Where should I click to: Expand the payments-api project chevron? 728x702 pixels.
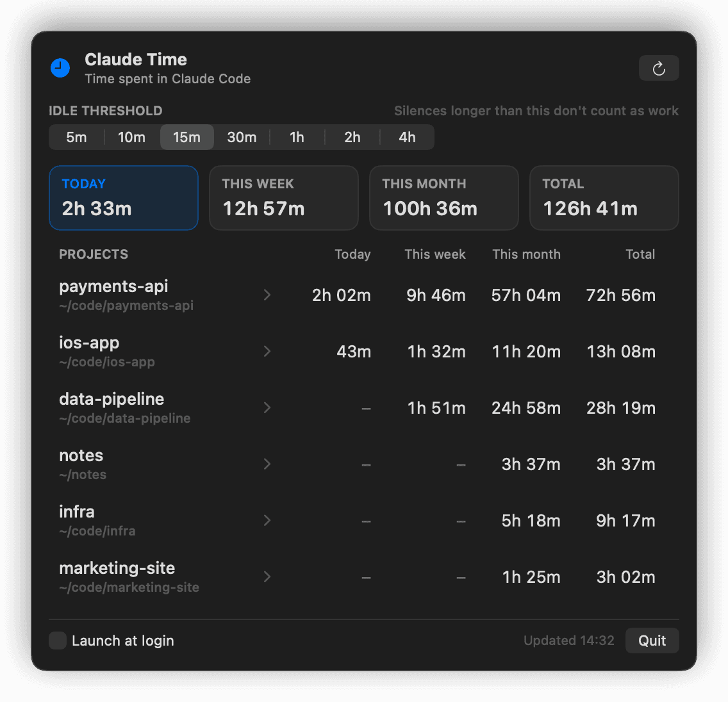(267, 295)
